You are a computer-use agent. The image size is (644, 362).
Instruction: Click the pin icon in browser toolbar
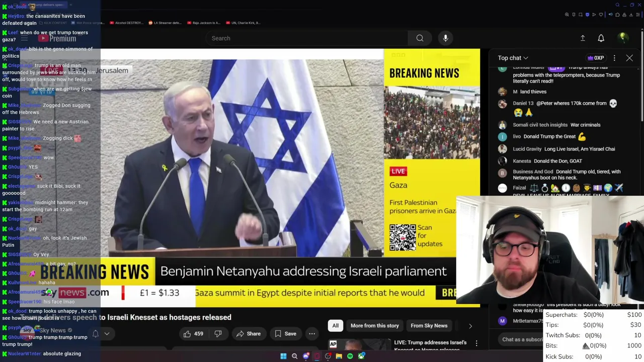pyautogui.click(x=574, y=15)
